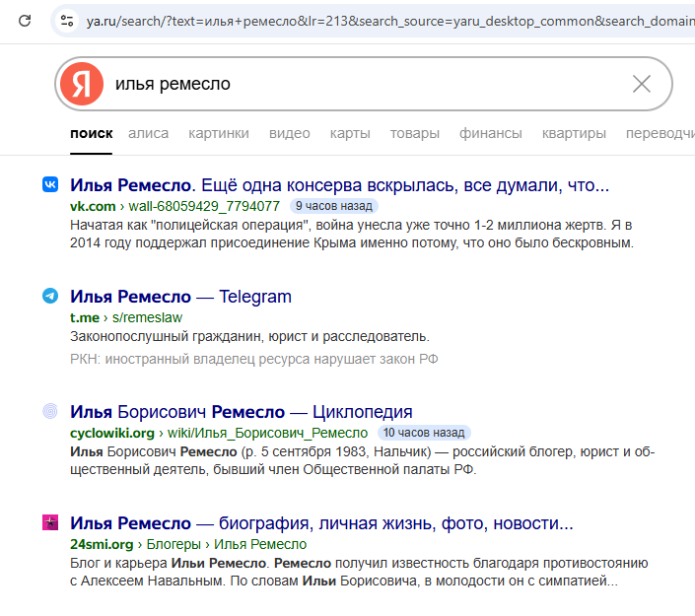Open the картинки tab
Viewport: 695px width, 616px height.
(x=219, y=133)
